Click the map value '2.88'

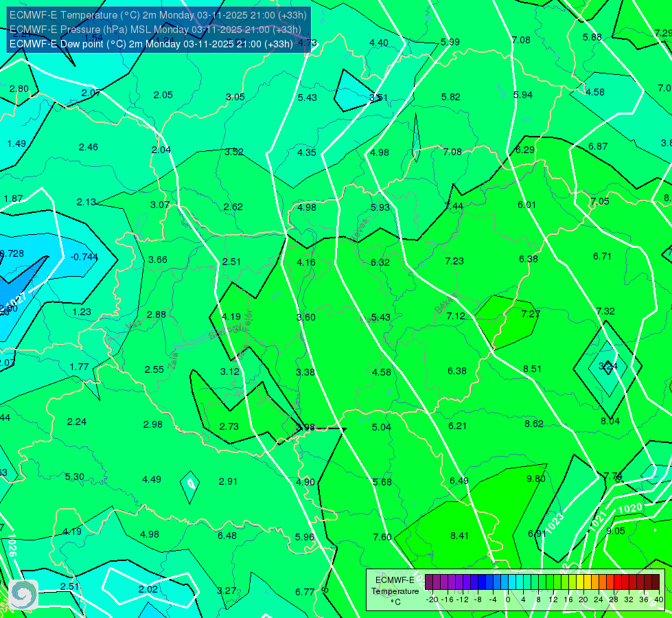click(x=157, y=314)
